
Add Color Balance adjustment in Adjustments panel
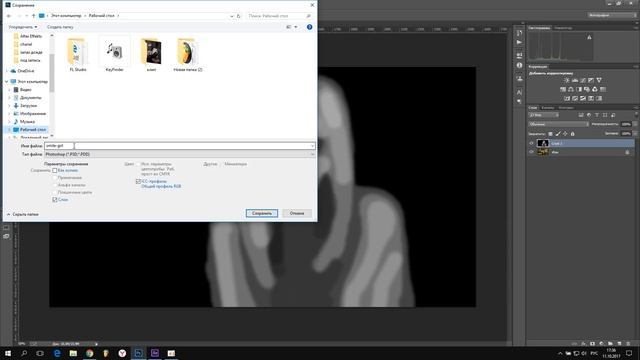pos(571,89)
